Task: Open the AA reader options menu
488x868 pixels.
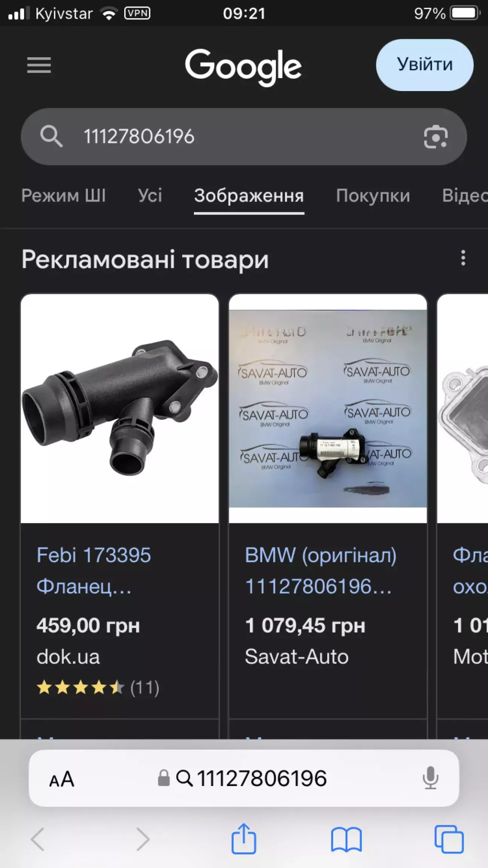Action: tap(62, 779)
